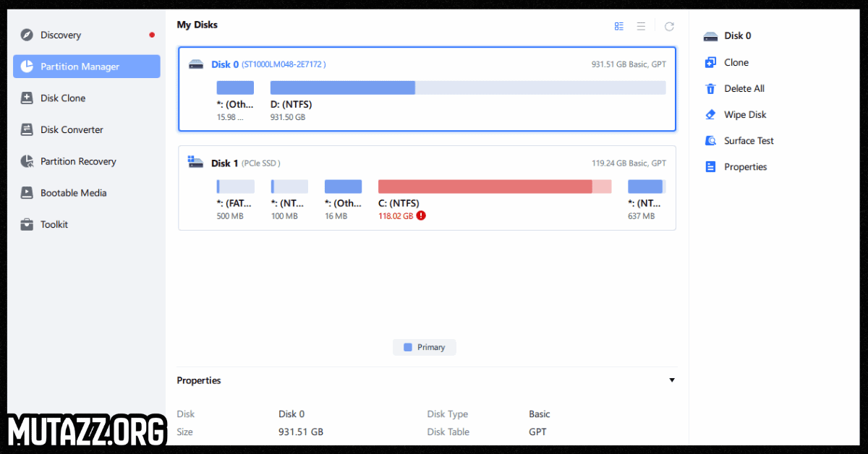This screenshot has width=868, height=454.
Task: Open the Toolkit section
Action: click(55, 224)
